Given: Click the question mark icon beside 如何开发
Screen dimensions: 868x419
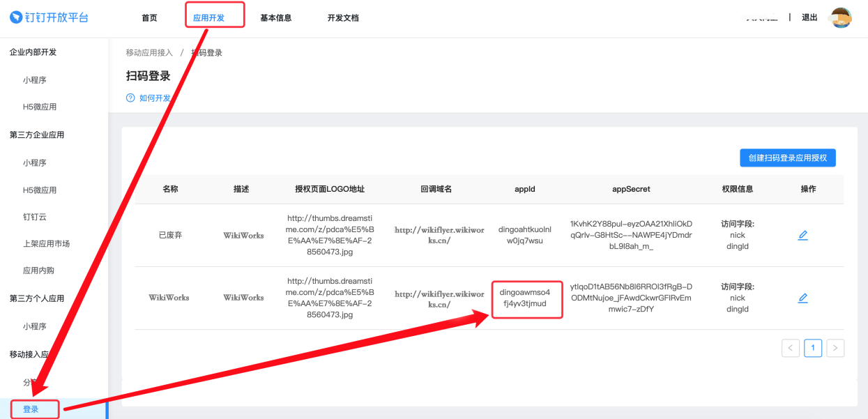Looking at the screenshot, I should 130,98.
